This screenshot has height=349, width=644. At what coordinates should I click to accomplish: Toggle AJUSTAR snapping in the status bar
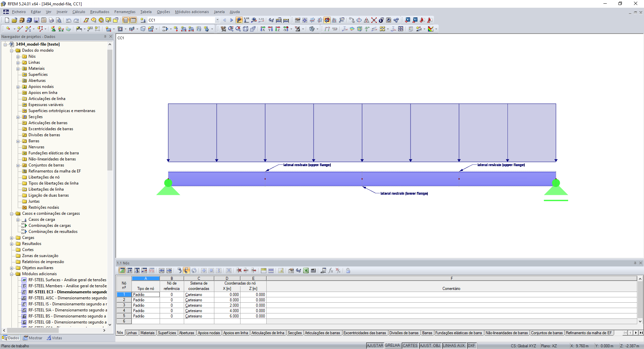point(375,346)
